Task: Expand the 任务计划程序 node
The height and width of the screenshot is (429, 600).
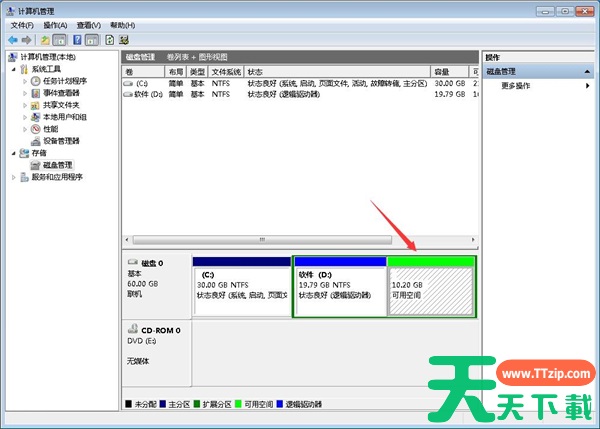Action: coord(26,81)
